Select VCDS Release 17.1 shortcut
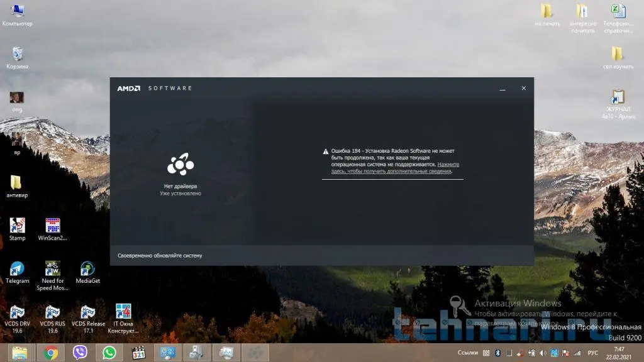 click(x=88, y=319)
